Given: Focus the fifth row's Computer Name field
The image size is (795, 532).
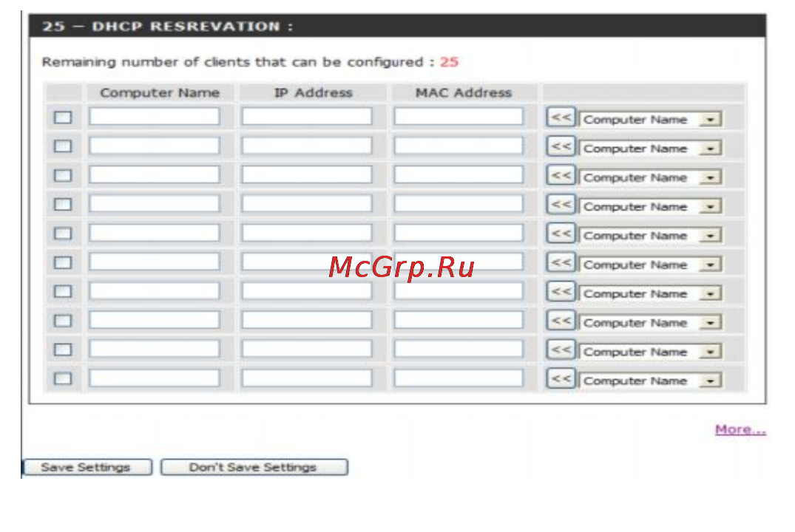Looking at the screenshot, I should [155, 233].
